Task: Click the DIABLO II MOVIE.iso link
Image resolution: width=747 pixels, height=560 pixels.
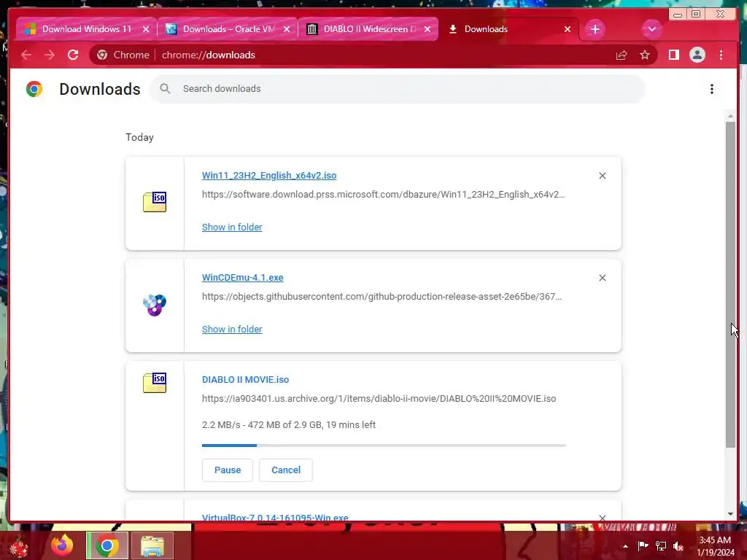Action: point(245,379)
